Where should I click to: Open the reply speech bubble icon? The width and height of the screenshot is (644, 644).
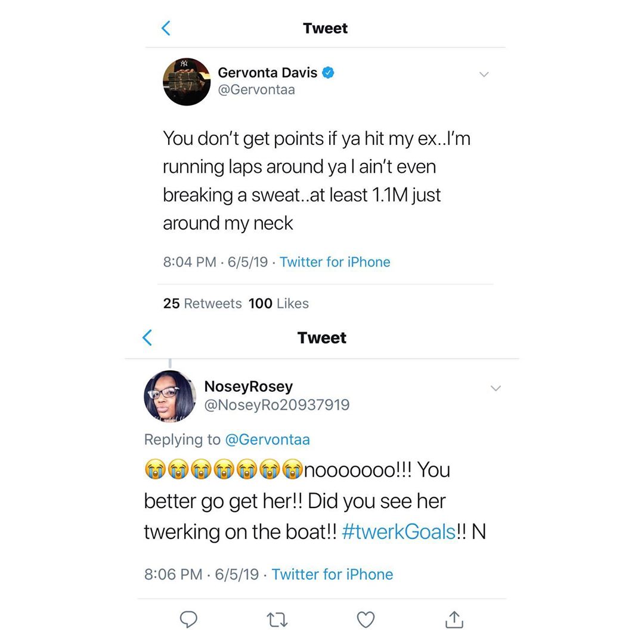point(188,620)
